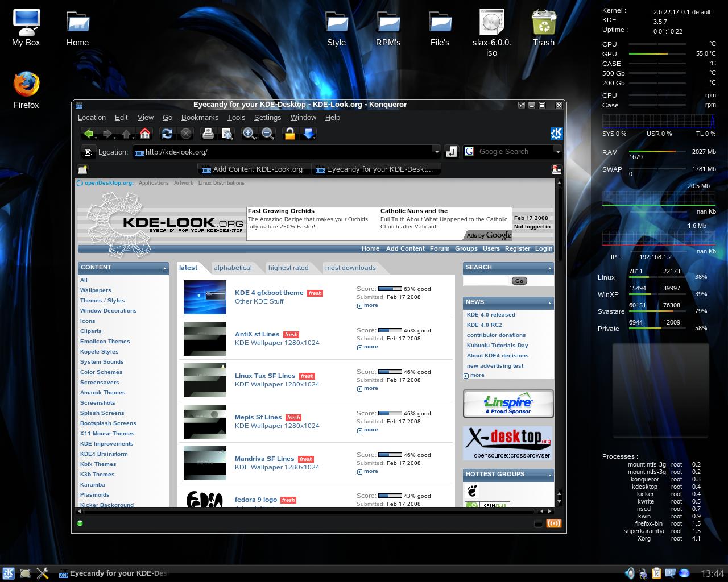The width and height of the screenshot is (728, 582).
Task: Select the most downloads tab
Action: click(x=350, y=268)
